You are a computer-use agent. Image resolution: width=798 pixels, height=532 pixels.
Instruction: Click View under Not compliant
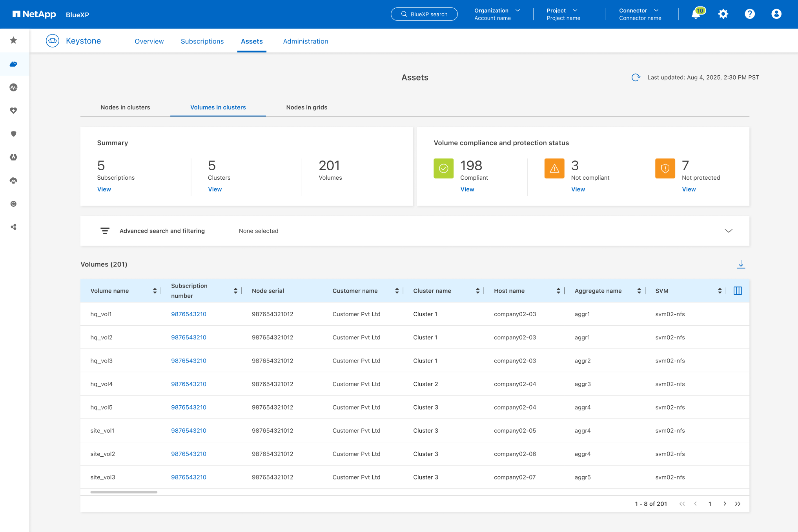click(x=578, y=189)
